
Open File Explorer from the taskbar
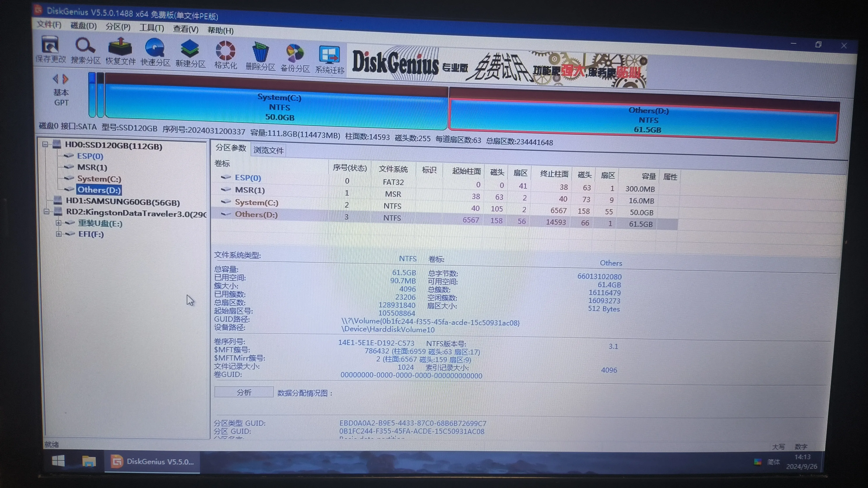click(x=89, y=461)
